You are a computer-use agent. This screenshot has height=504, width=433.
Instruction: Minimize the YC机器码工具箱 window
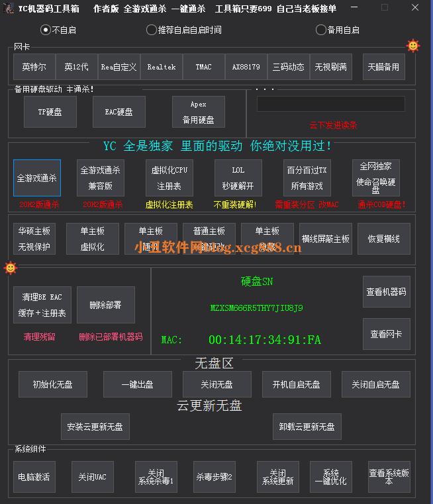tap(354, 7)
